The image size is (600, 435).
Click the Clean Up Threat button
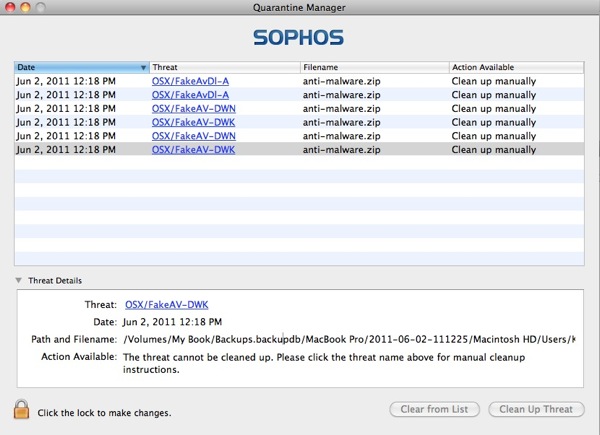pos(536,409)
